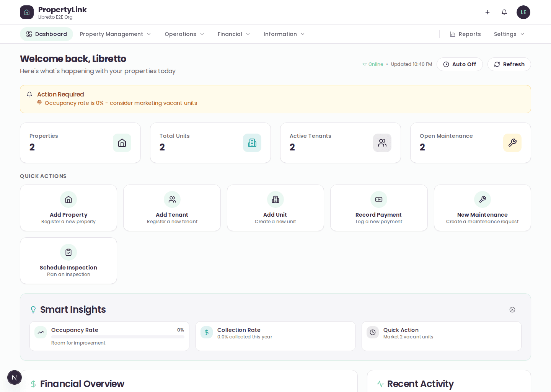This screenshot has height=392, width=551.
Task: Click the Add Property title text
Action: coord(68,215)
